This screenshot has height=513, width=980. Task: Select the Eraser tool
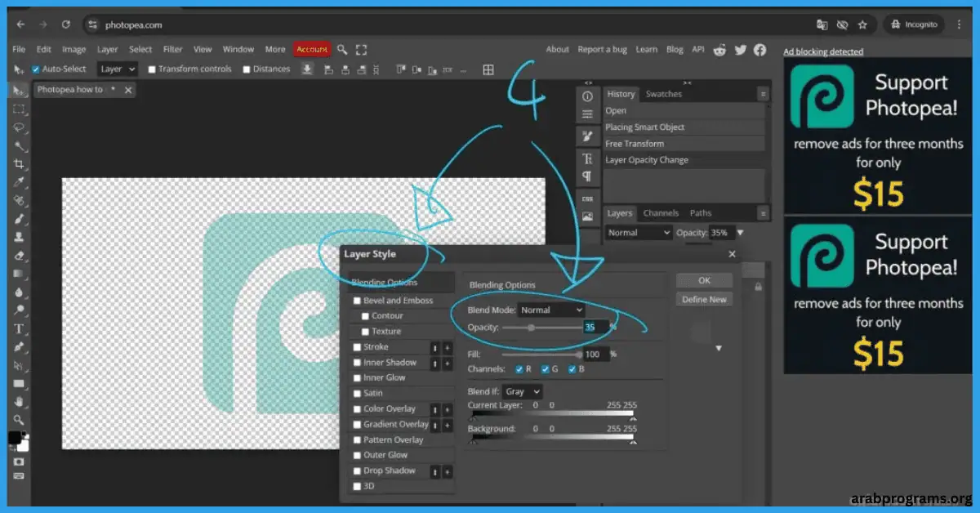pos(19,256)
